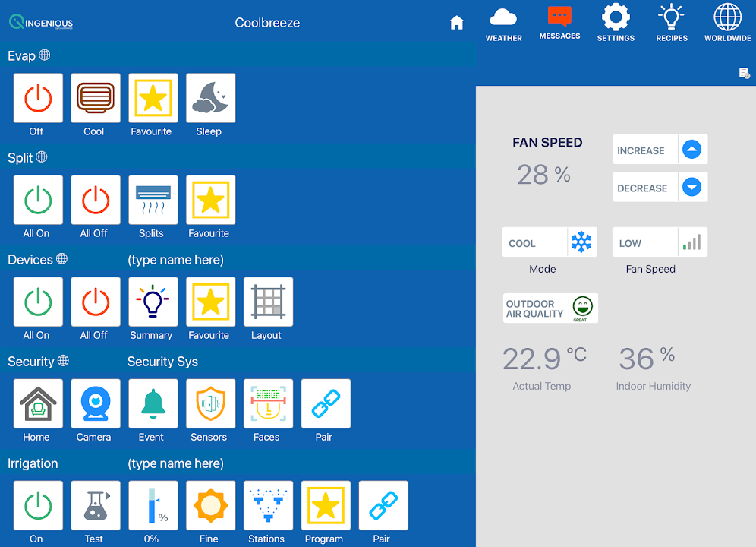756x547 pixels.
Task: Decrease the fan speed
Action: coord(660,187)
